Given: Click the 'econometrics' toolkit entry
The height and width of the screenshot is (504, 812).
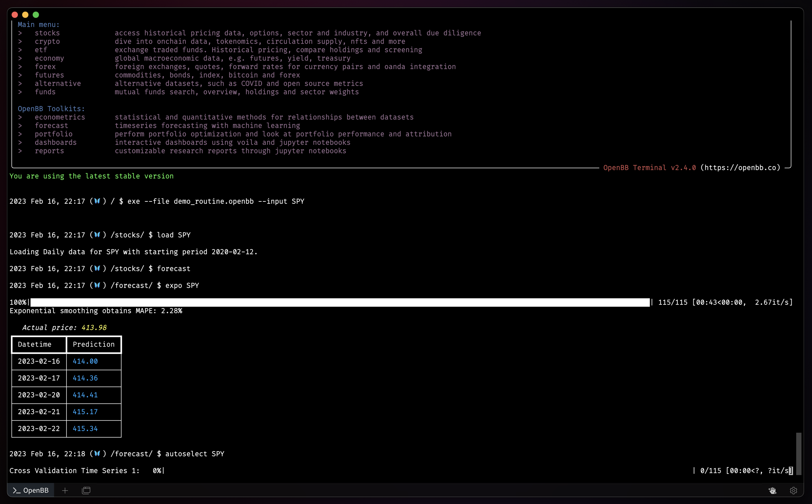Looking at the screenshot, I should [60, 117].
